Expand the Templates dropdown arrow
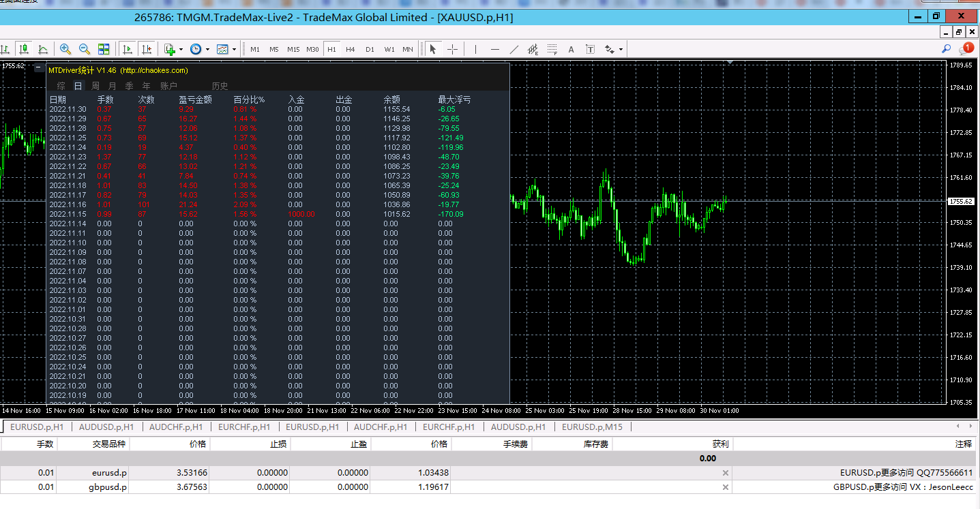Screen dimensions: 980x509 pos(234,49)
